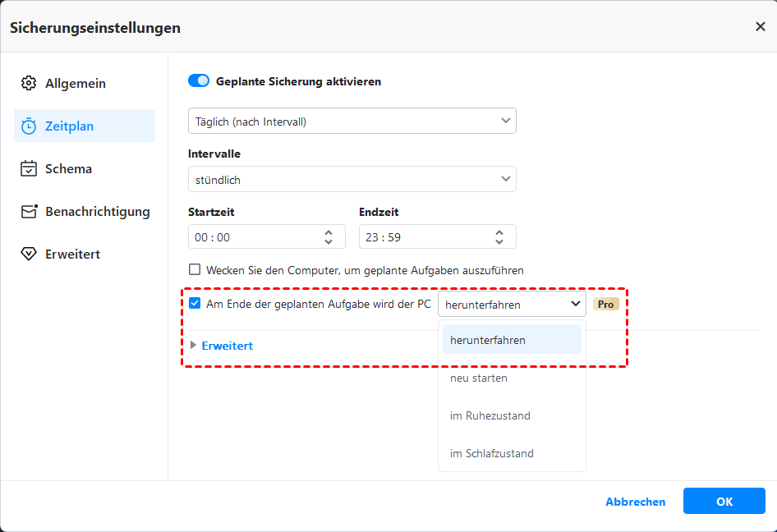Choose im Ruhezustand option
This screenshot has width=777, height=532.
coord(490,416)
